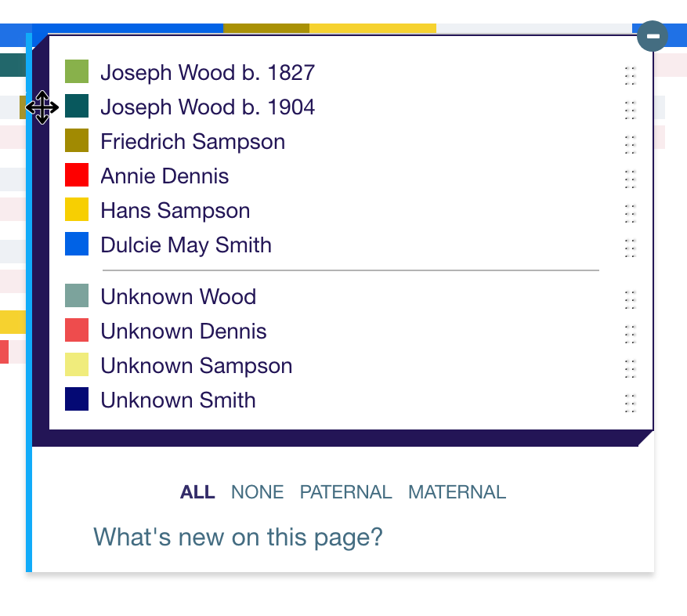
Task: Toggle the red Annie Dennis swatch
Action: [x=77, y=176]
